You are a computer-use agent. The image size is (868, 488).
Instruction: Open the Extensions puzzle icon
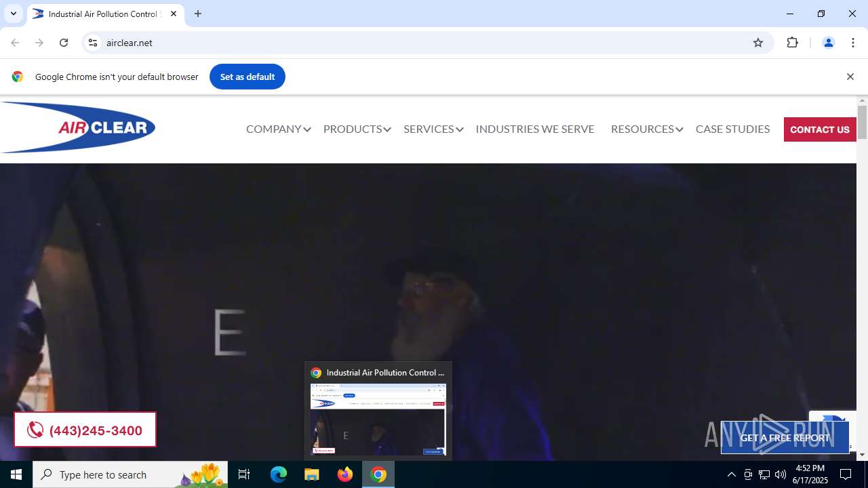(792, 43)
